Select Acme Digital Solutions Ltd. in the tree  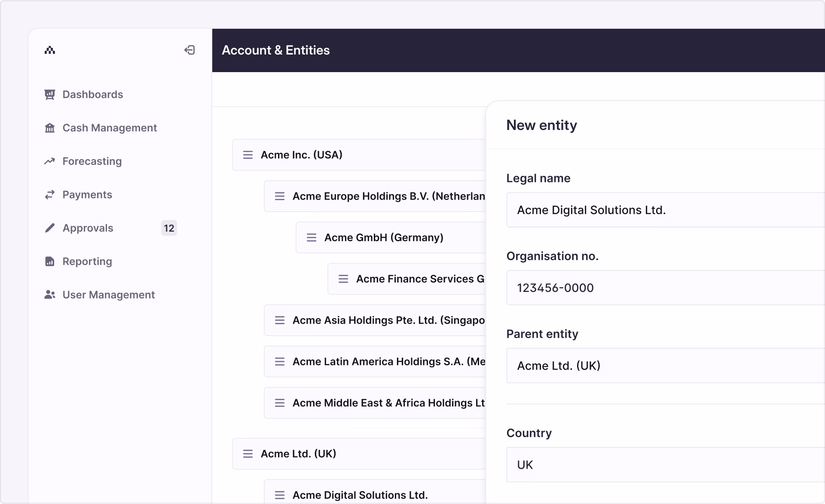(375, 492)
